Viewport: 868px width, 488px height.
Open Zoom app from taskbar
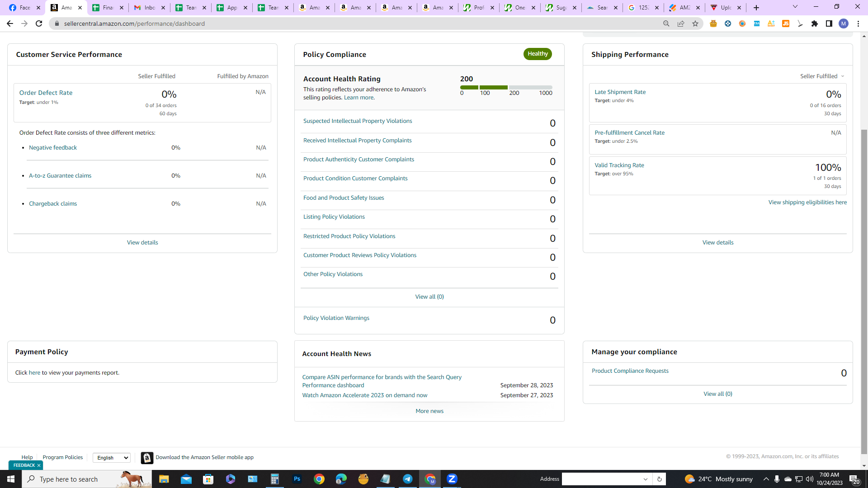pyautogui.click(x=452, y=479)
